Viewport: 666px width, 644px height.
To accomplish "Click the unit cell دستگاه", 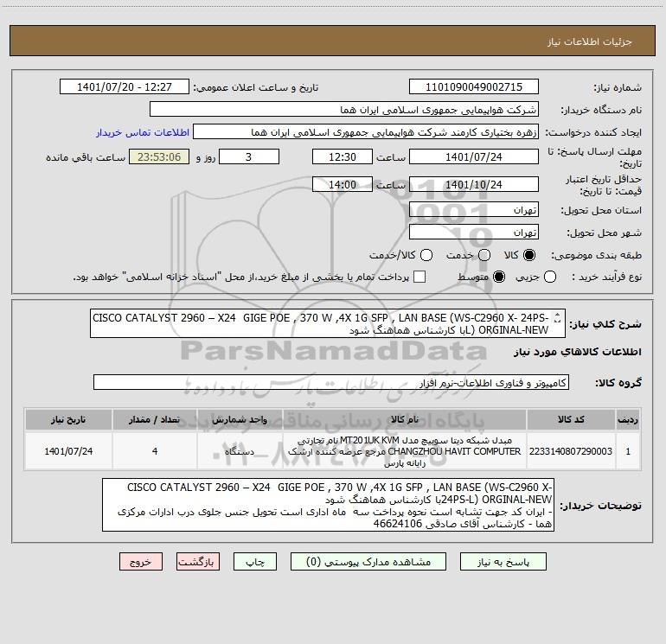I will click(240, 451).
